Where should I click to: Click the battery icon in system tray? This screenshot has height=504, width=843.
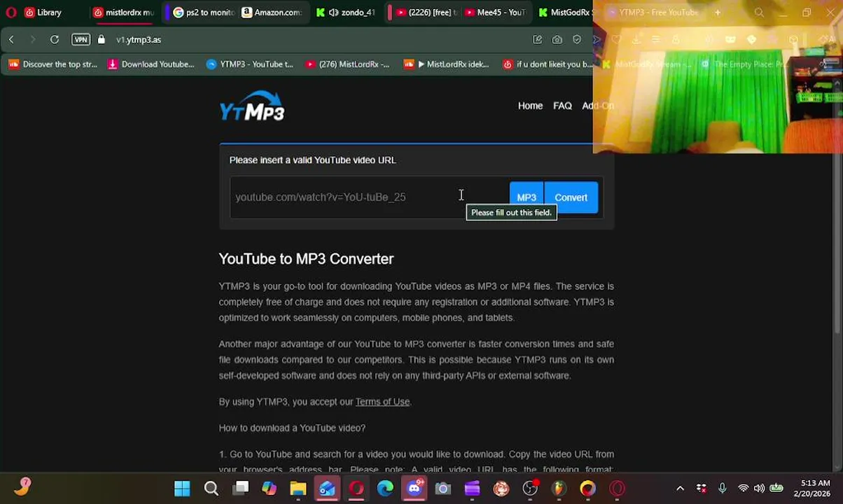pos(776,489)
